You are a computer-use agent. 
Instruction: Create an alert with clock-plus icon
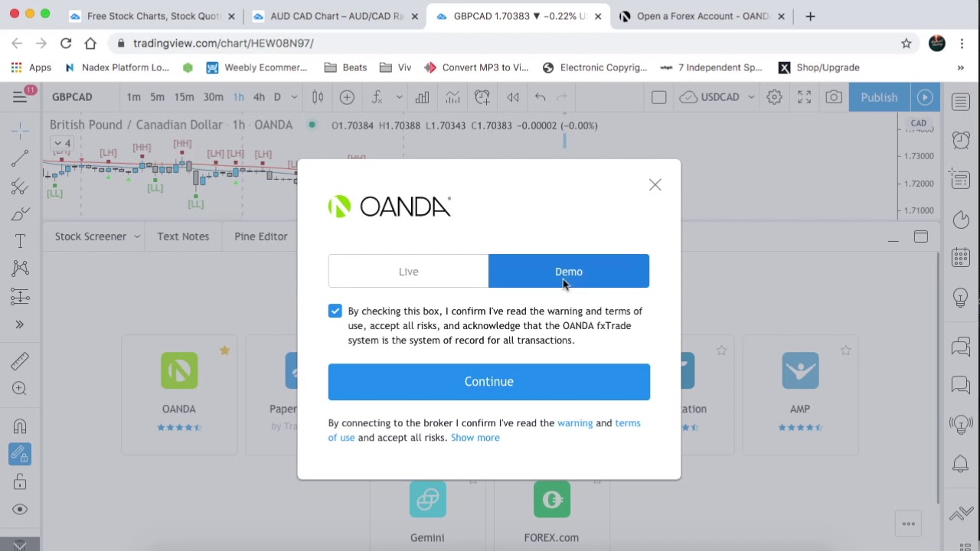[482, 97]
